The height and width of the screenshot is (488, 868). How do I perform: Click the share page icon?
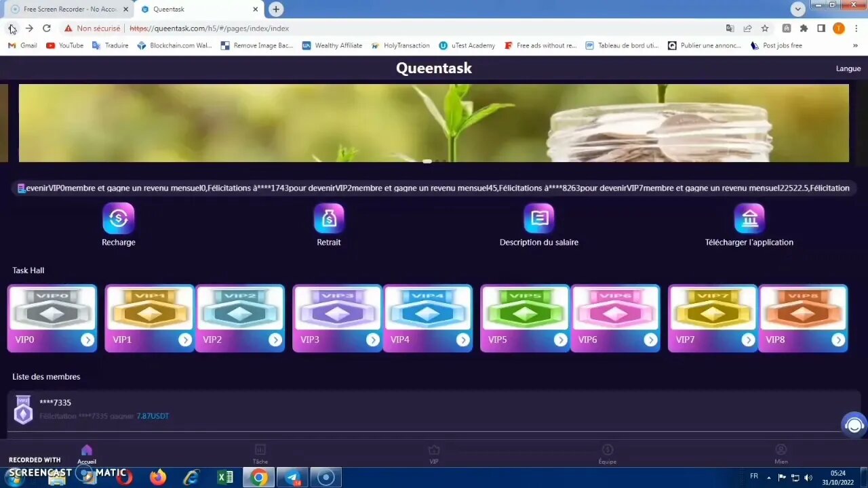[747, 28]
